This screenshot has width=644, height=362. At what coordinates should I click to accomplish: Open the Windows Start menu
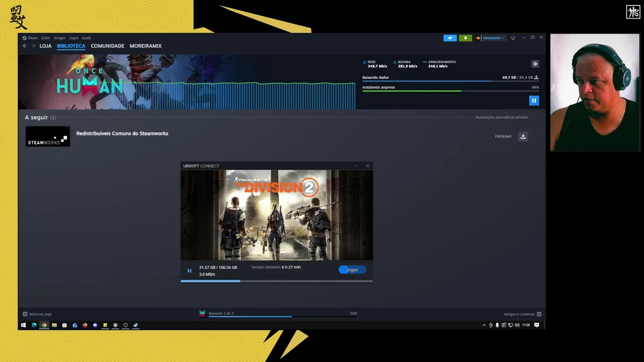coord(23,325)
